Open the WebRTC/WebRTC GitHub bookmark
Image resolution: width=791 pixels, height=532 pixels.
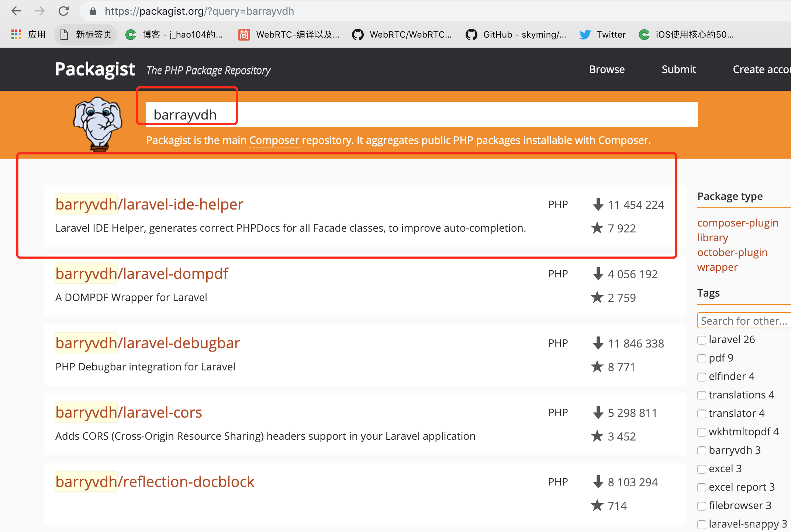pyautogui.click(x=402, y=35)
